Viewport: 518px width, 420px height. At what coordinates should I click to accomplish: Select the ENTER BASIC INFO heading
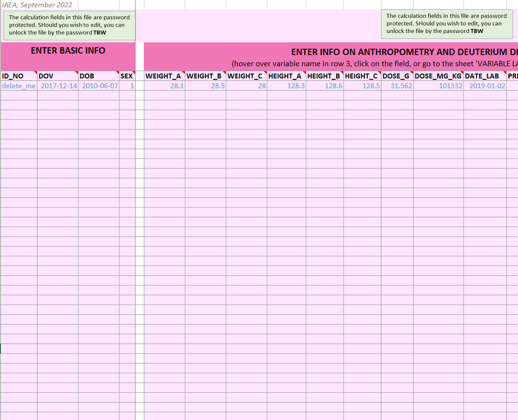(x=68, y=51)
